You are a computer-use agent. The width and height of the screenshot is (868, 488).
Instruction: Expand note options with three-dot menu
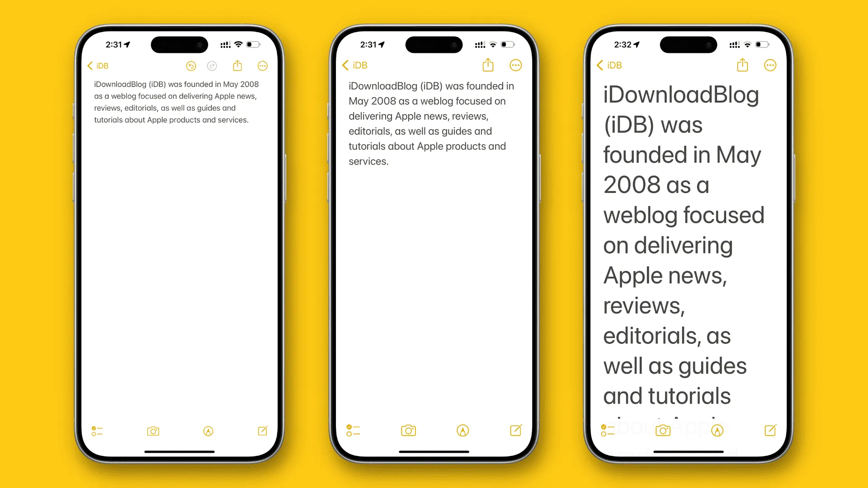coord(262,66)
